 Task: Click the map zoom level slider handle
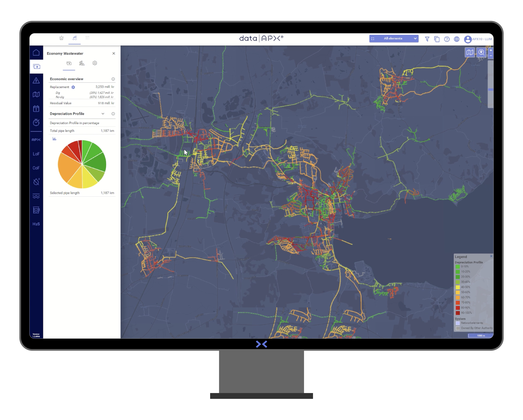490,90
